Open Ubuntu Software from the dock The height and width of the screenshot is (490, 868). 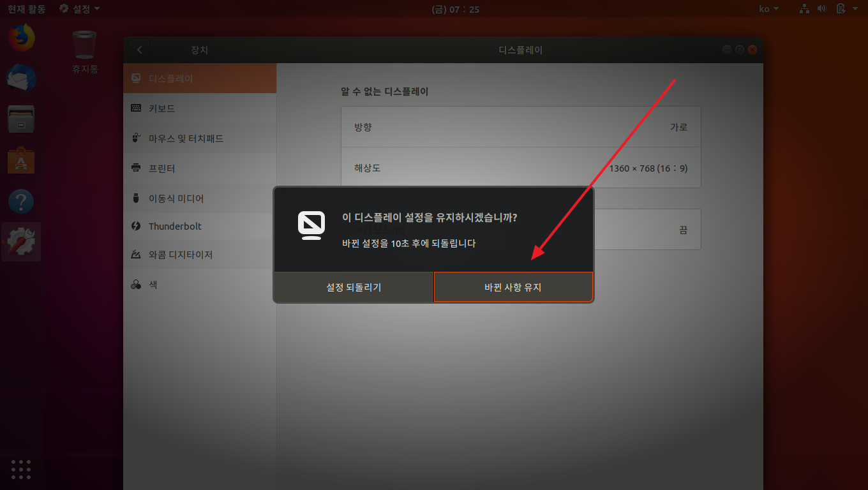[x=21, y=160]
